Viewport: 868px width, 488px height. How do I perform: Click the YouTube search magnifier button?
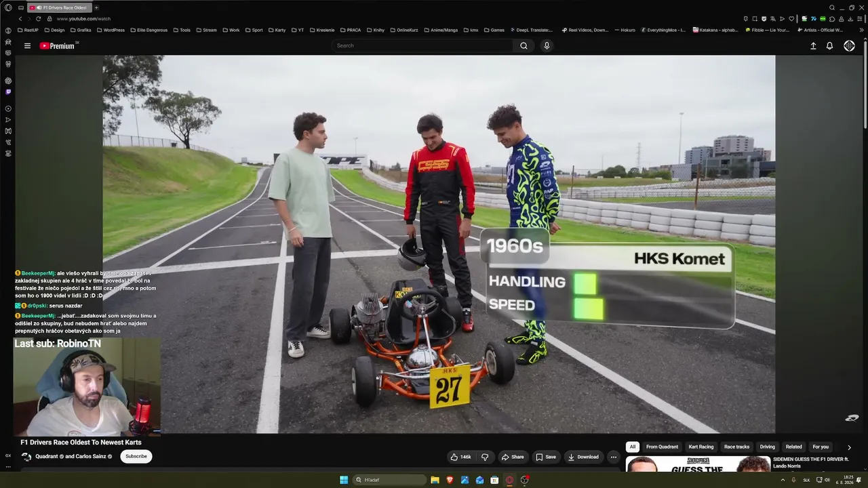(x=524, y=46)
